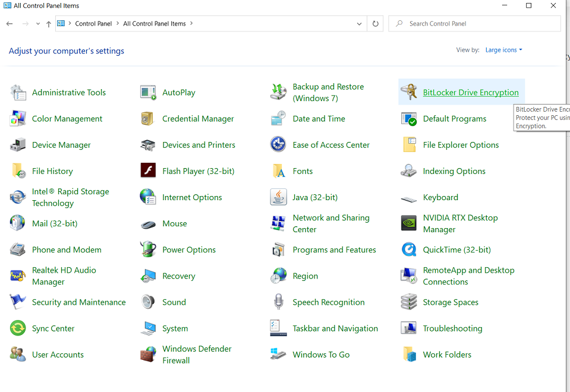Click the System link
The image size is (570, 392).
pos(175,328)
